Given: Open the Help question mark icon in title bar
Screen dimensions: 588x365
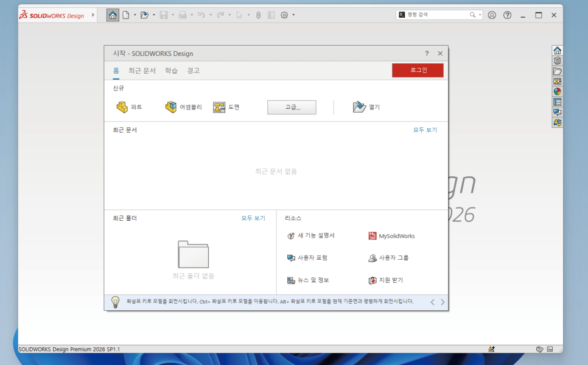Looking at the screenshot, I should coord(508,15).
